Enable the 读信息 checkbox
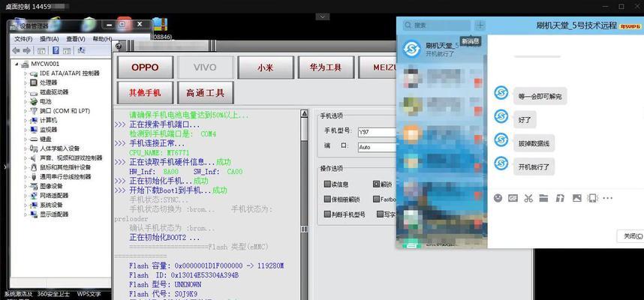 327,184
